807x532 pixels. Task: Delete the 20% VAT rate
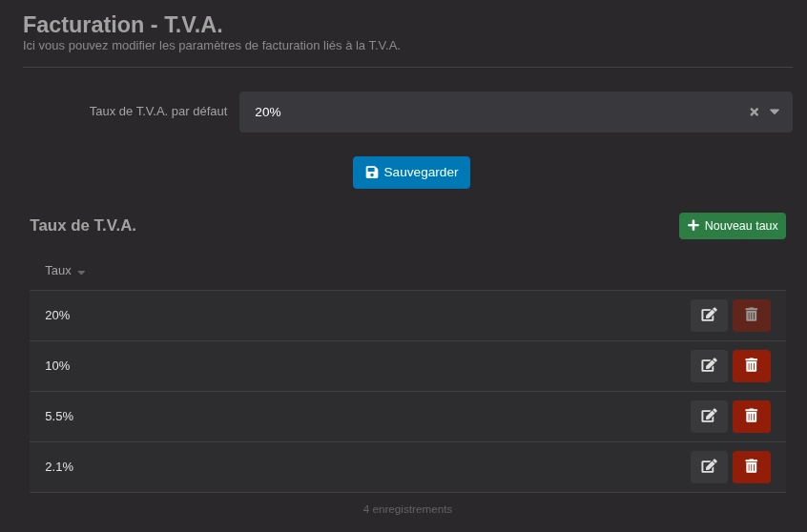coord(752,315)
